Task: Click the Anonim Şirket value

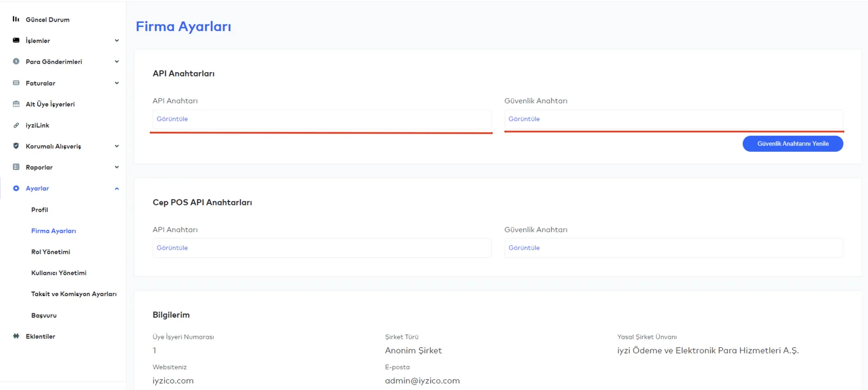Action: (413, 350)
